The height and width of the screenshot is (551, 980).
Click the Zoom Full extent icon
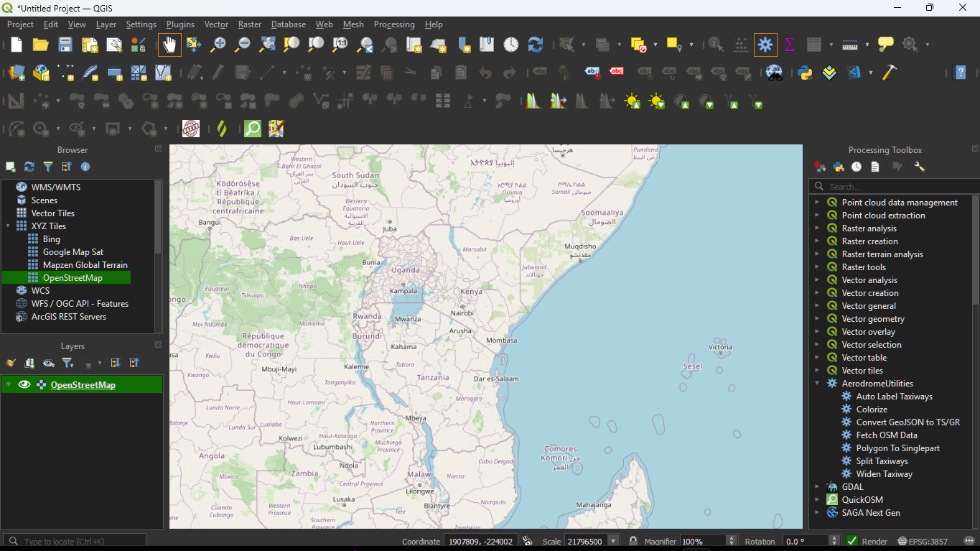(x=267, y=45)
